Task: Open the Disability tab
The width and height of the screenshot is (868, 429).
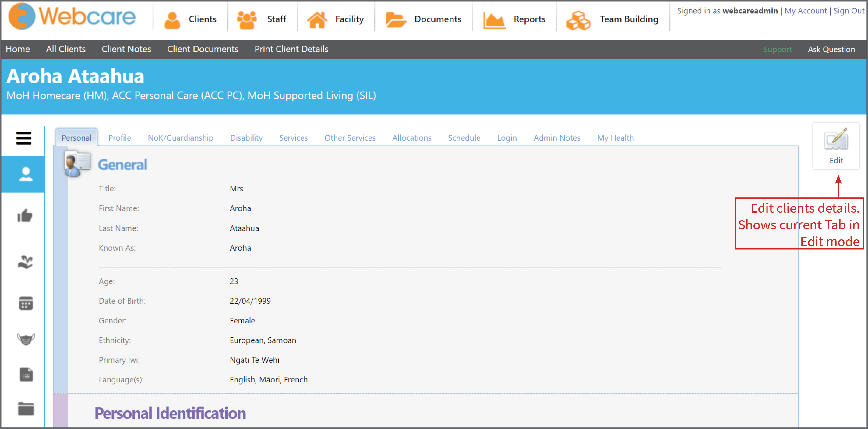Action: 246,138
